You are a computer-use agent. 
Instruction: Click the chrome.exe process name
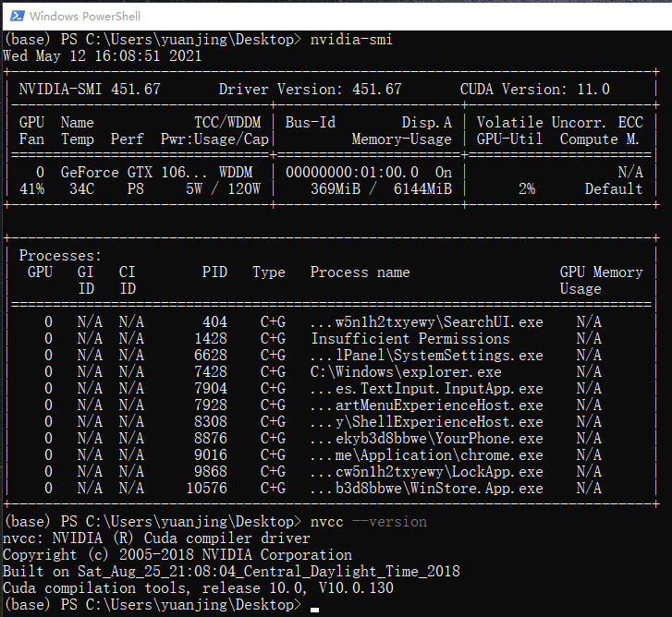(427, 455)
